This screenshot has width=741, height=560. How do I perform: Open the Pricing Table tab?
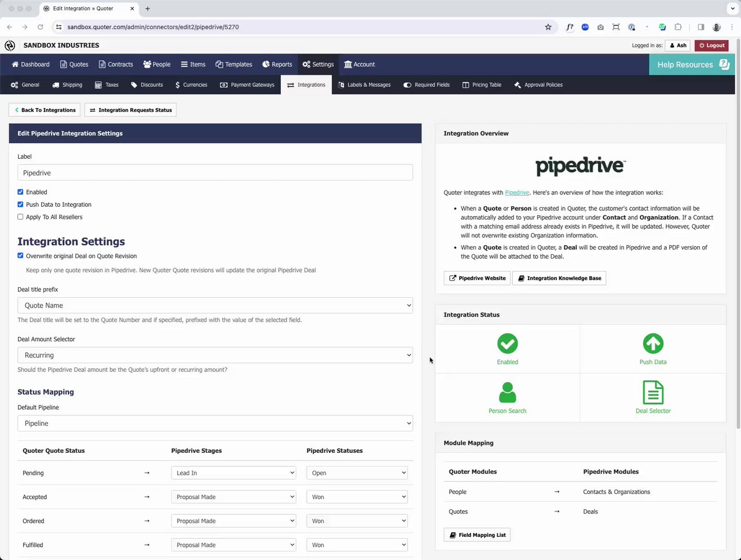click(x=482, y=85)
